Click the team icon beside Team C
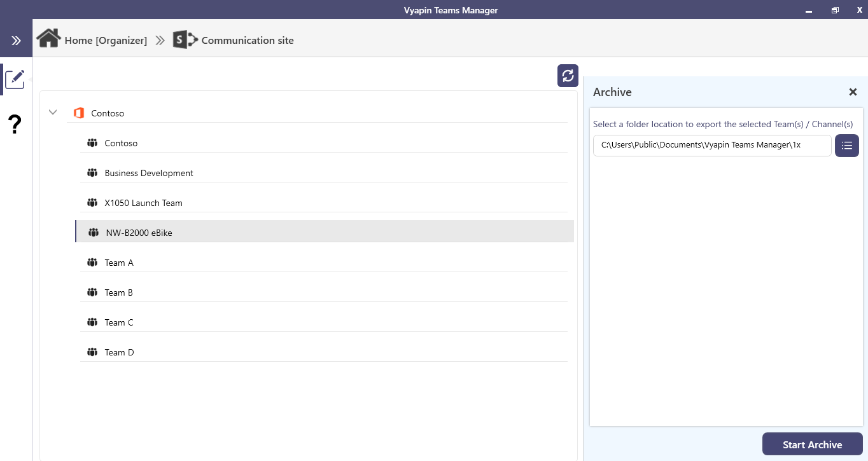Image resolution: width=868 pixels, height=461 pixels. 92,322
